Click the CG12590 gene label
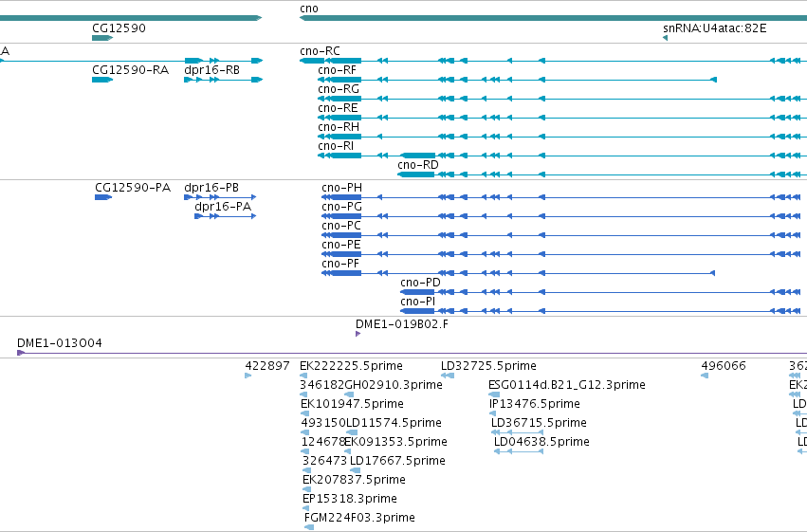This screenshot has height=532, width=807. [x=119, y=28]
